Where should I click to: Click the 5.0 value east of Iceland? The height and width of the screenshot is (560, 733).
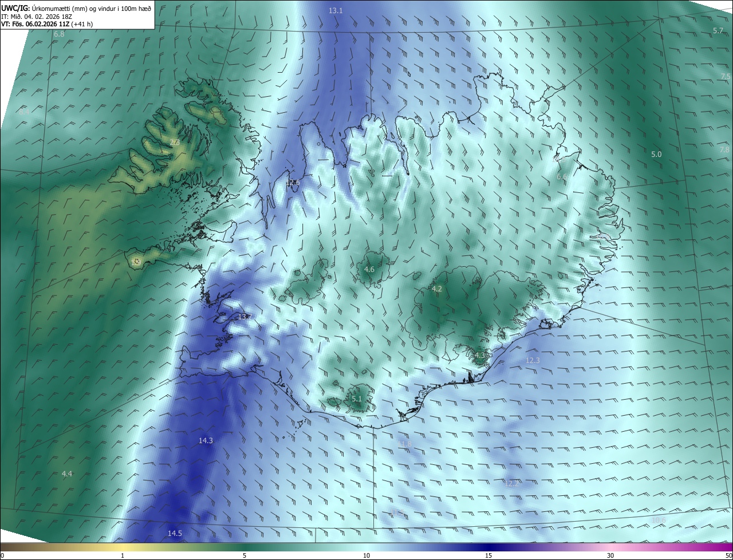click(x=656, y=155)
